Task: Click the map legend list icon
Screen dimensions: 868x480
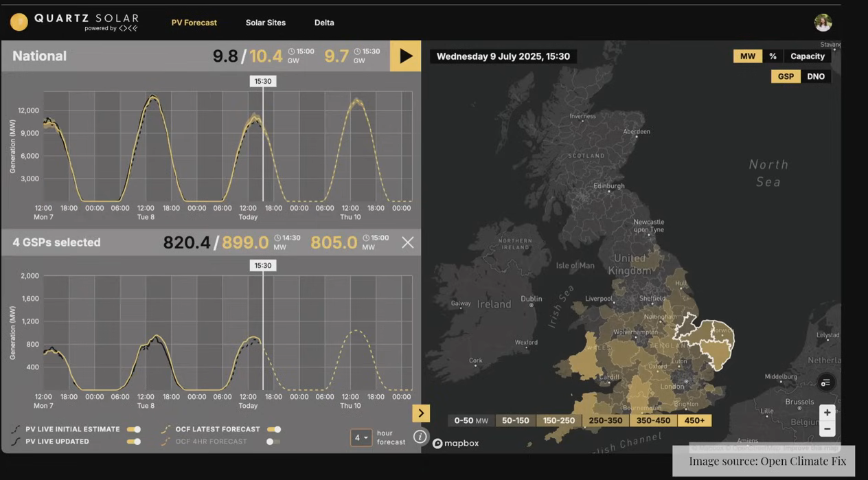Action: click(x=825, y=382)
